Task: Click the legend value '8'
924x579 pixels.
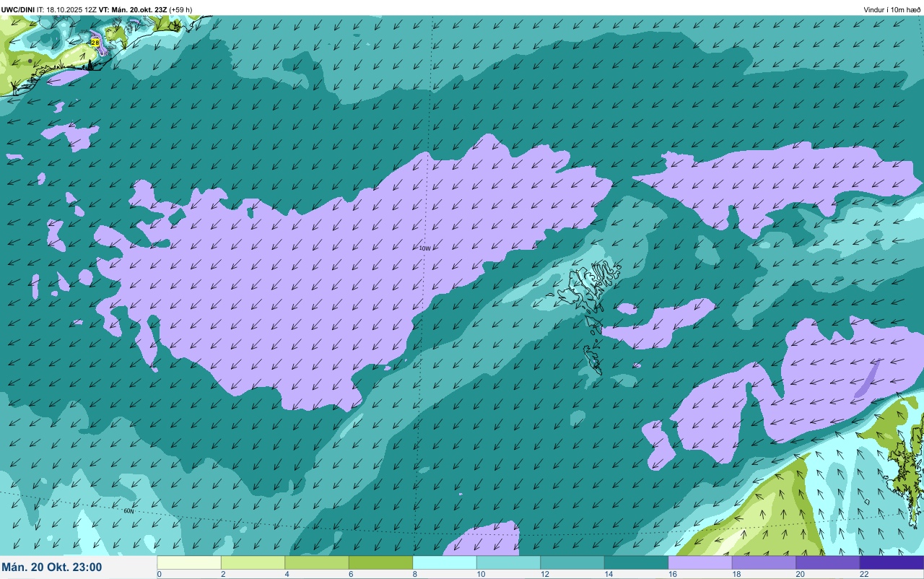Action: 414,575
